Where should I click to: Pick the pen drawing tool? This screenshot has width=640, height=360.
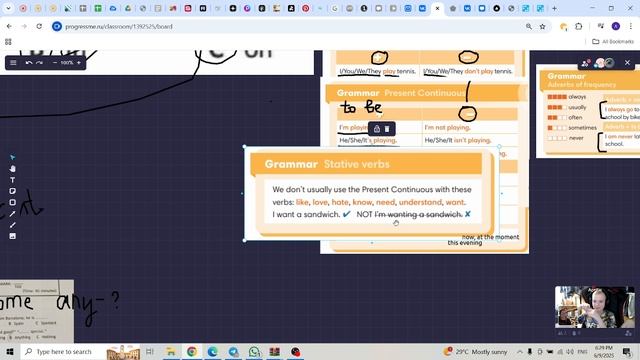click(x=13, y=225)
